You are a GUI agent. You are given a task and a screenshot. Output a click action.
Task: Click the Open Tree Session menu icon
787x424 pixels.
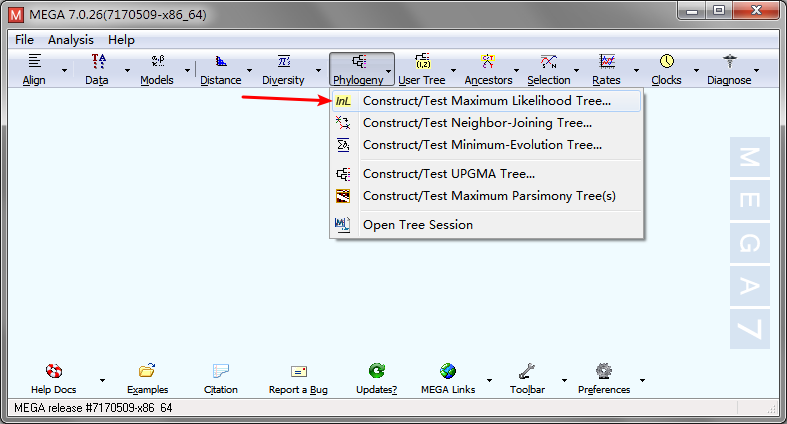pos(342,225)
